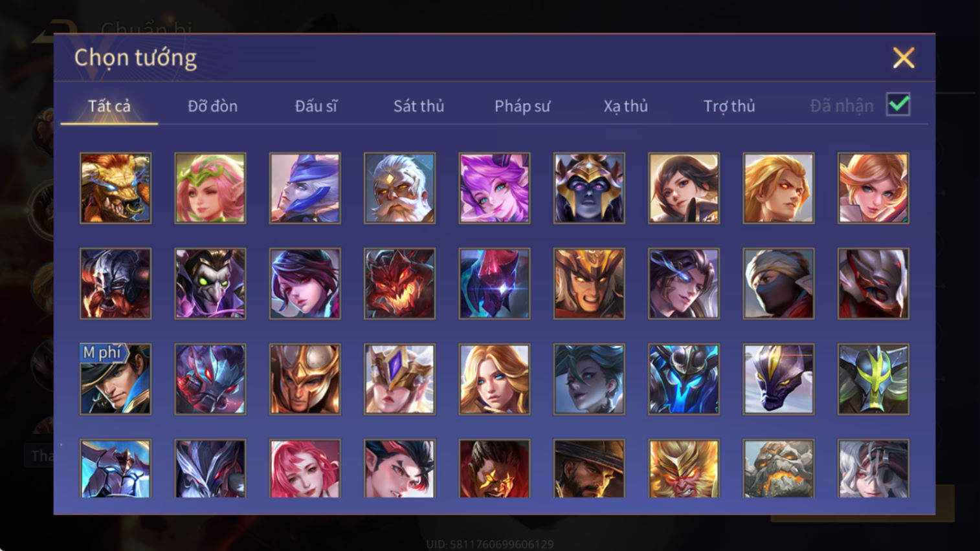Screen dimensions: 980x551
Task: Choose the red lava demon hero
Action: [399, 284]
